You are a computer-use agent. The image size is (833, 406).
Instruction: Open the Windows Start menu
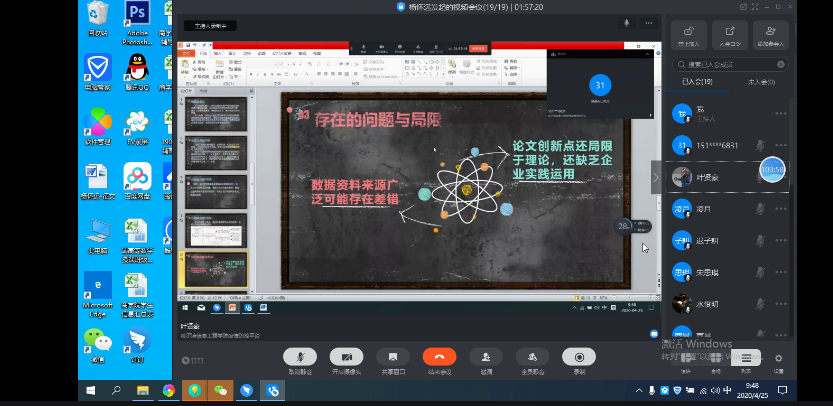click(x=89, y=390)
